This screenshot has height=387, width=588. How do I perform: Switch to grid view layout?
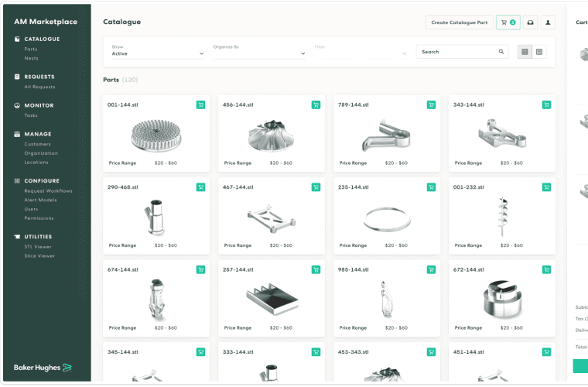pyautogui.click(x=525, y=52)
